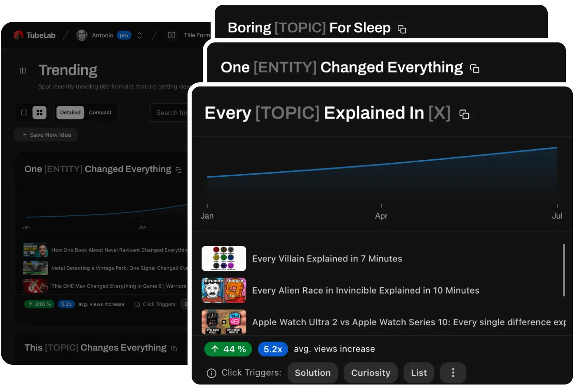Copy the One [ENTITY] Changed Everything formula
This screenshot has width=577, height=392.
coord(475,69)
